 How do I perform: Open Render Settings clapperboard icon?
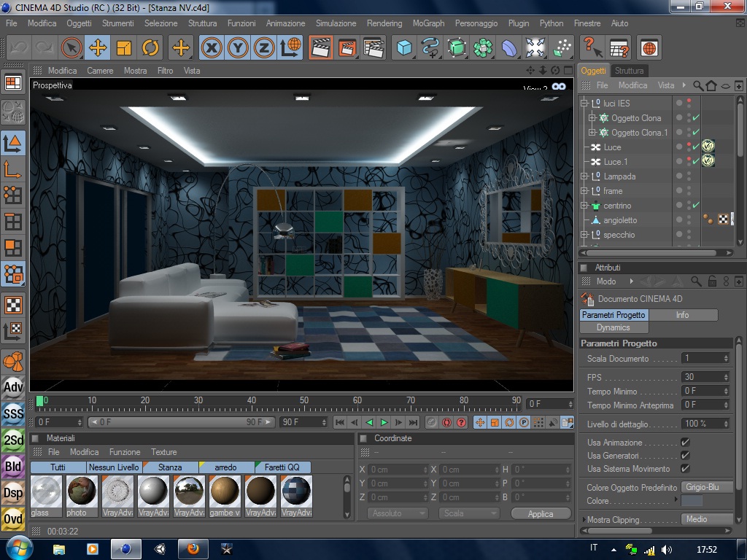click(373, 48)
